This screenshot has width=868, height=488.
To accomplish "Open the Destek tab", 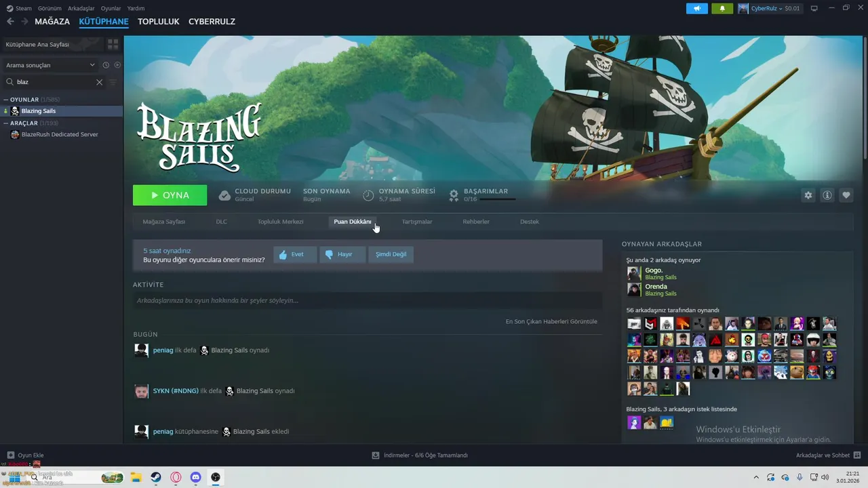I will 530,222.
